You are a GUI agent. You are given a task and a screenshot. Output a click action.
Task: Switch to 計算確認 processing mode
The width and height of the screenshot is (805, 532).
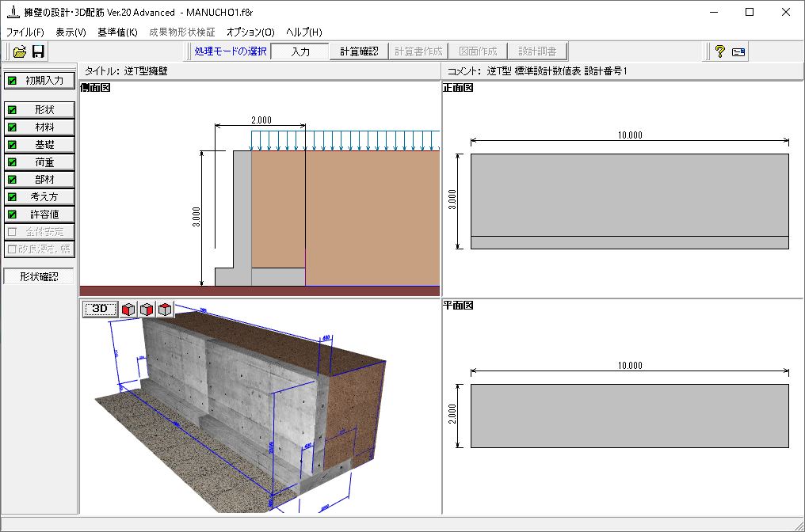359,51
